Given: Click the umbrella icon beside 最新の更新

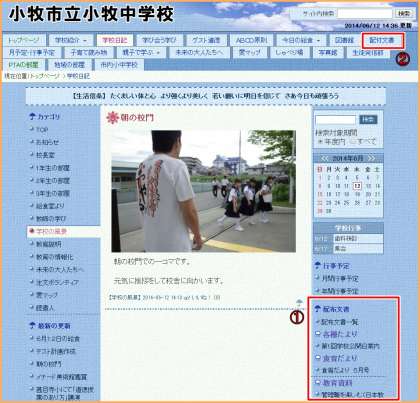Looking at the screenshot, I should [32, 326].
